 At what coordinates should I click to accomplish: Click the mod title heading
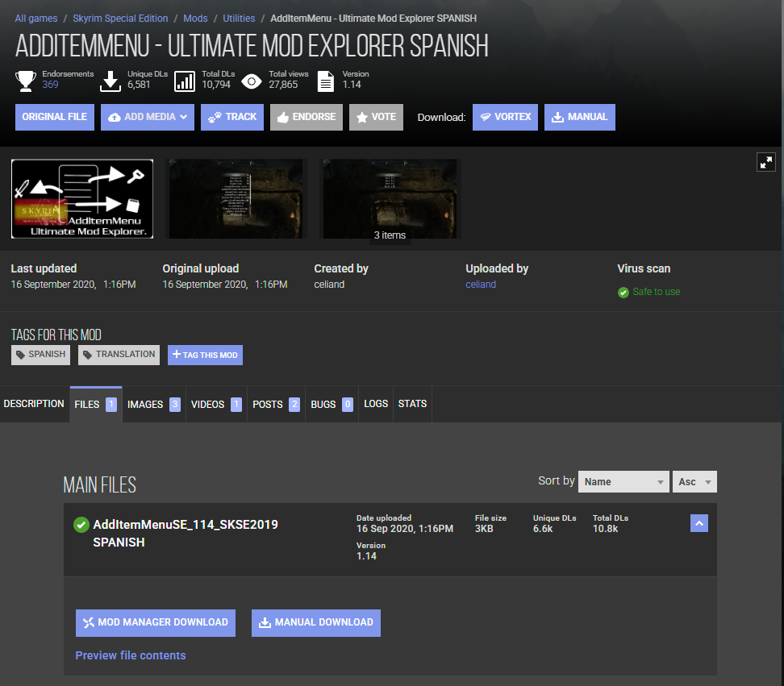point(252,47)
